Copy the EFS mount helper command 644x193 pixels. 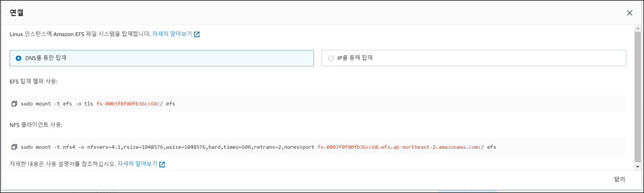click(14, 104)
